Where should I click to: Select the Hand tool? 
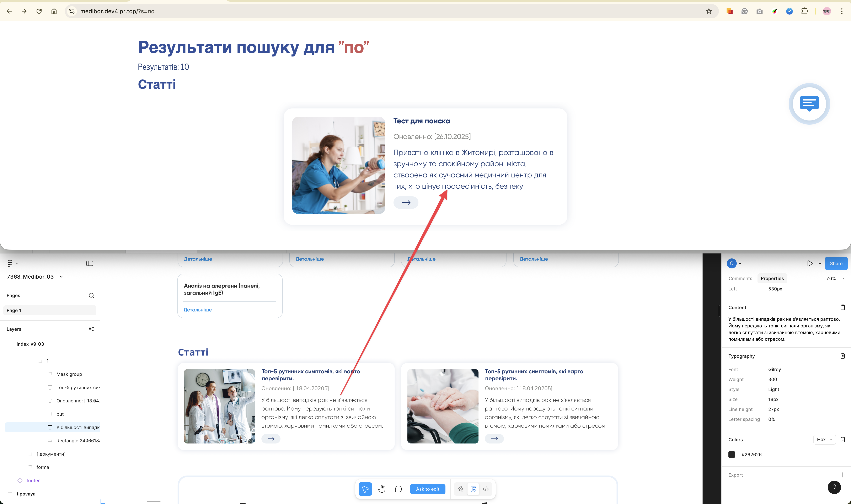[382, 489]
